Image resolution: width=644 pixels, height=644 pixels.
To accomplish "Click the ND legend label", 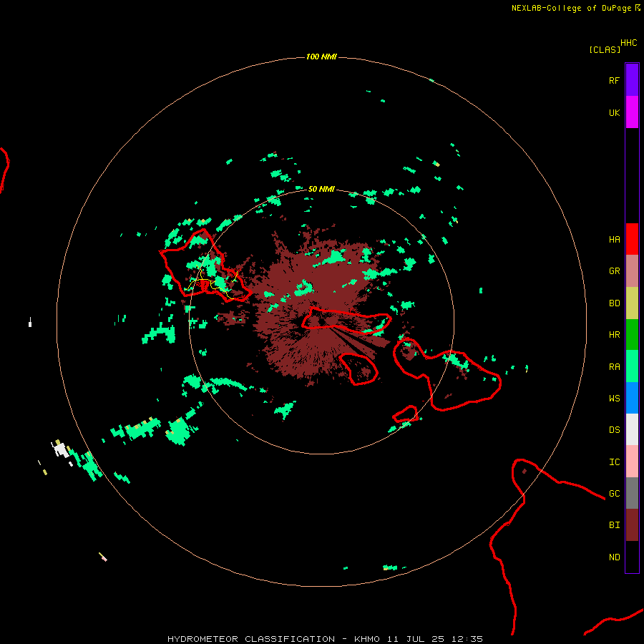I will click(614, 557).
